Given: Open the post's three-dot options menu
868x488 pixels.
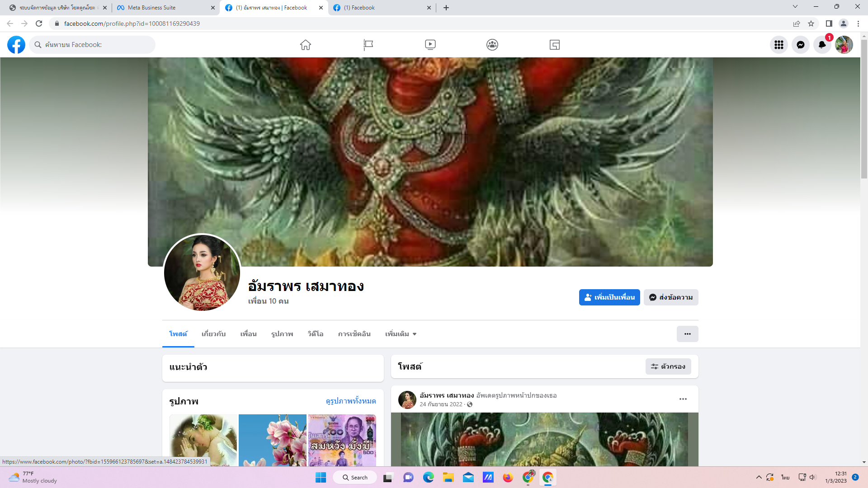Looking at the screenshot, I should tap(683, 399).
